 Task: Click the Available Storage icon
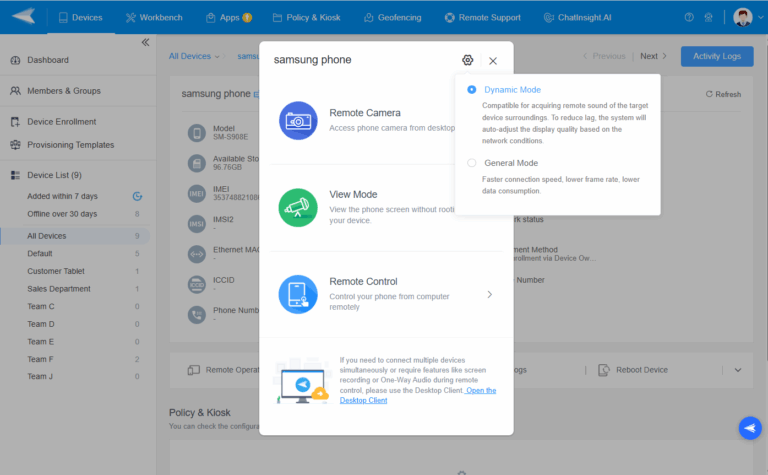[197, 164]
